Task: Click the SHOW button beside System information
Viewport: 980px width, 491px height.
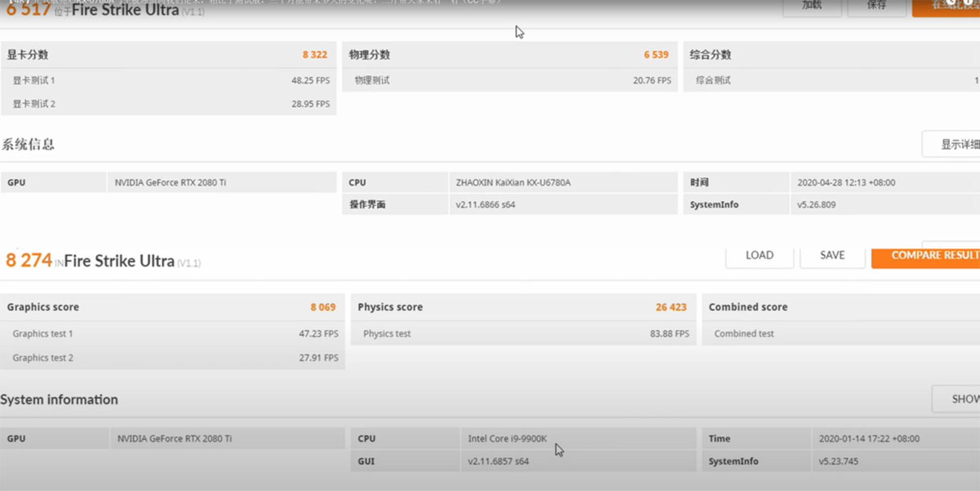Action: [x=957, y=399]
